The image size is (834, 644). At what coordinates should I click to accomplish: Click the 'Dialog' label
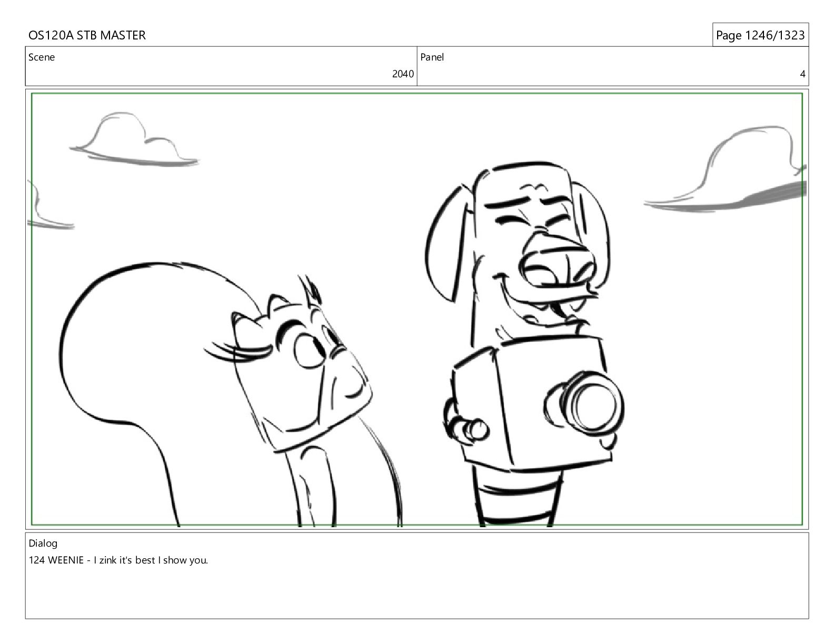click(x=43, y=544)
